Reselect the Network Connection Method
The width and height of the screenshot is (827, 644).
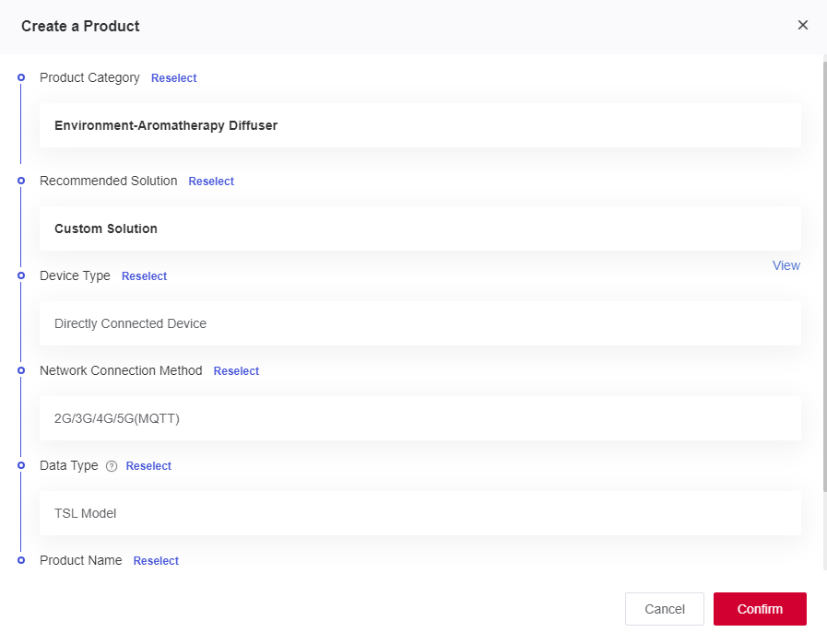coord(236,371)
